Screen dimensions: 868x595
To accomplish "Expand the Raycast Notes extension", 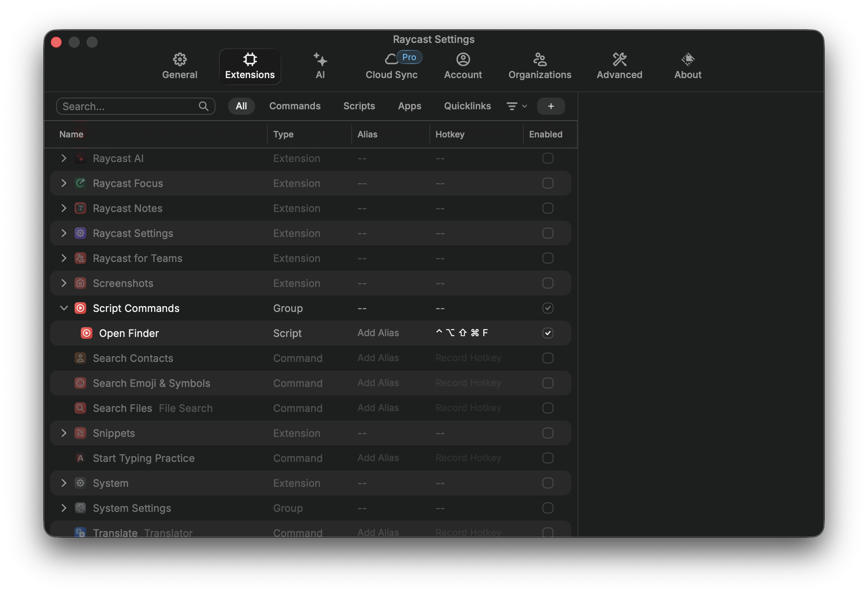I will coord(64,208).
